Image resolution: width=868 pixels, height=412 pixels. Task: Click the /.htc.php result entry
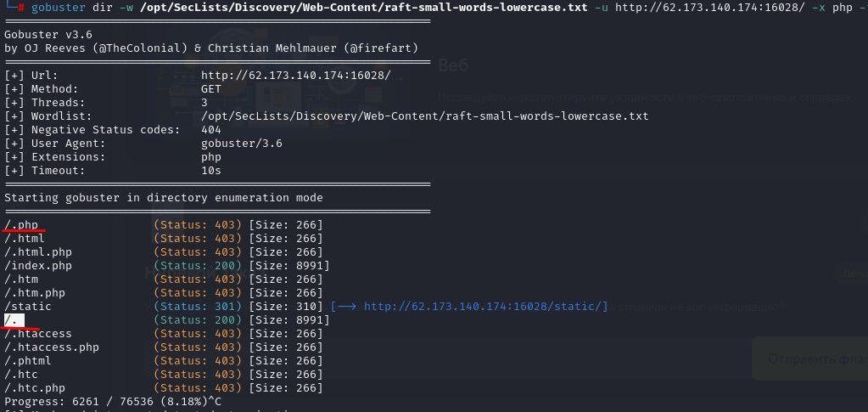[x=35, y=388]
